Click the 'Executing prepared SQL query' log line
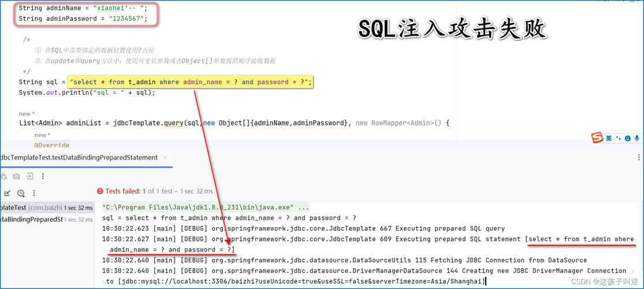 [x=304, y=228]
